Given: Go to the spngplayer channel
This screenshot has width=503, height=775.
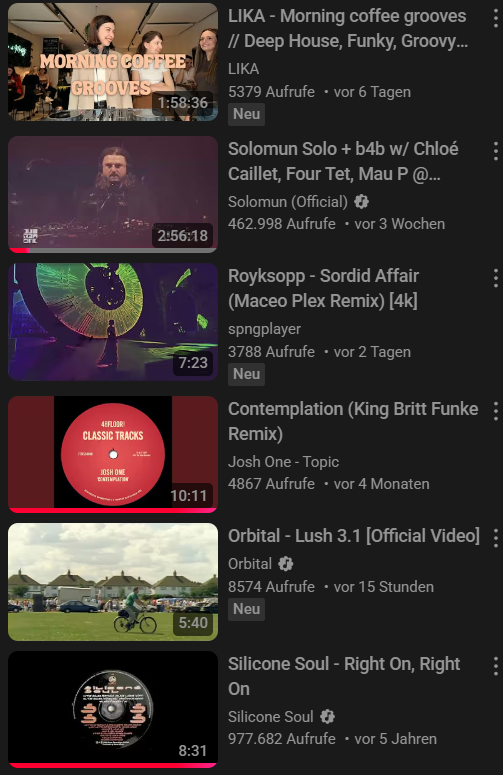Looking at the screenshot, I should pos(264,329).
